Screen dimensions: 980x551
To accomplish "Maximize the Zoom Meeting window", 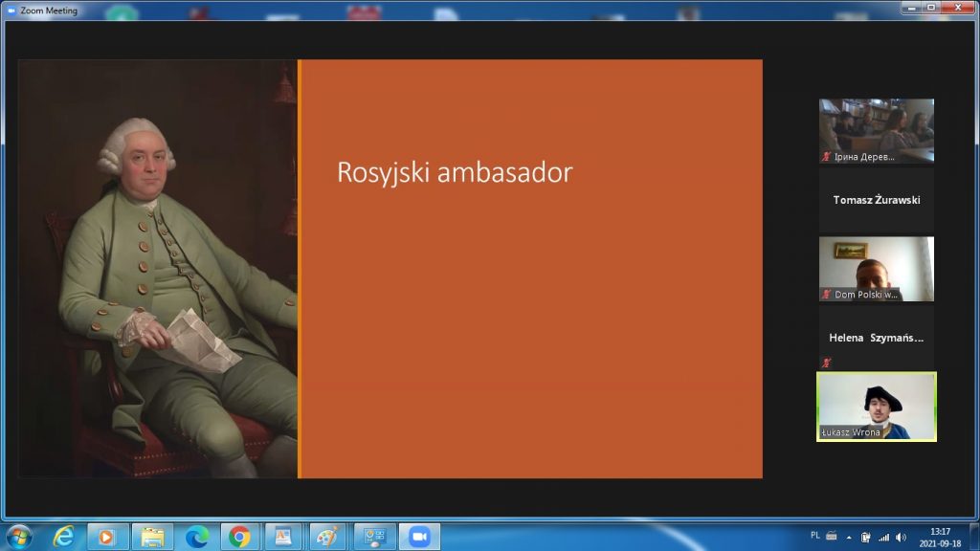I will pos(931,8).
